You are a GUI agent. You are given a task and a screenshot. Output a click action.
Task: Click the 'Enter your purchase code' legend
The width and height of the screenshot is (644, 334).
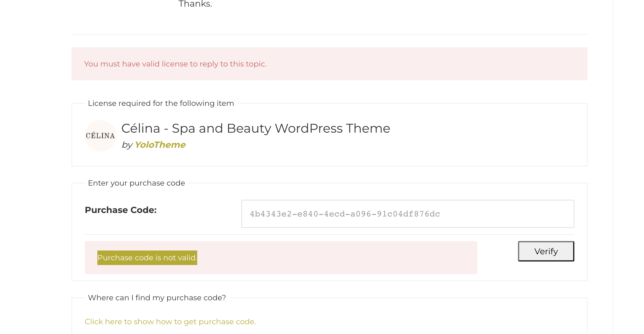(x=136, y=183)
